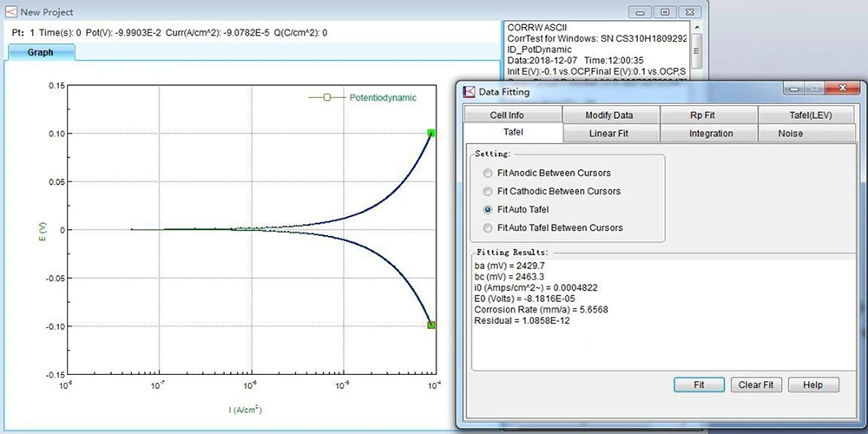The width and height of the screenshot is (868, 434).
Task: Choose Fit Auto Tafel Between Cursors
Action: pyautogui.click(x=488, y=227)
